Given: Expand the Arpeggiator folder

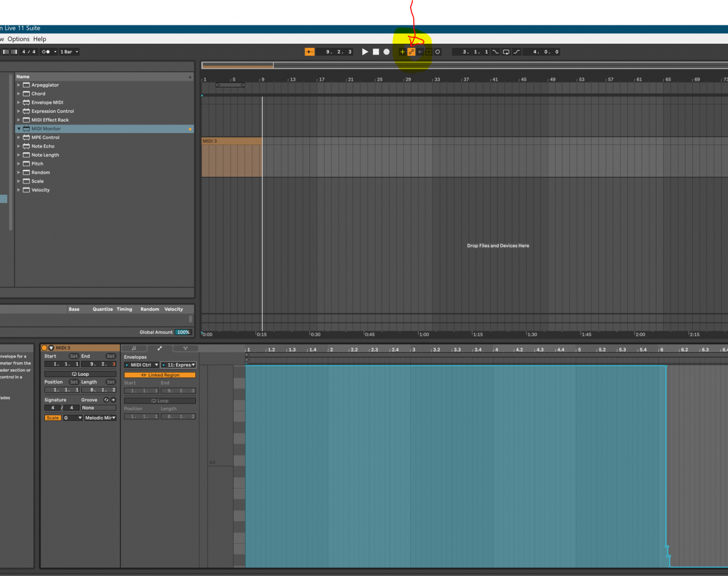Looking at the screenshot, I should (19, 85).
